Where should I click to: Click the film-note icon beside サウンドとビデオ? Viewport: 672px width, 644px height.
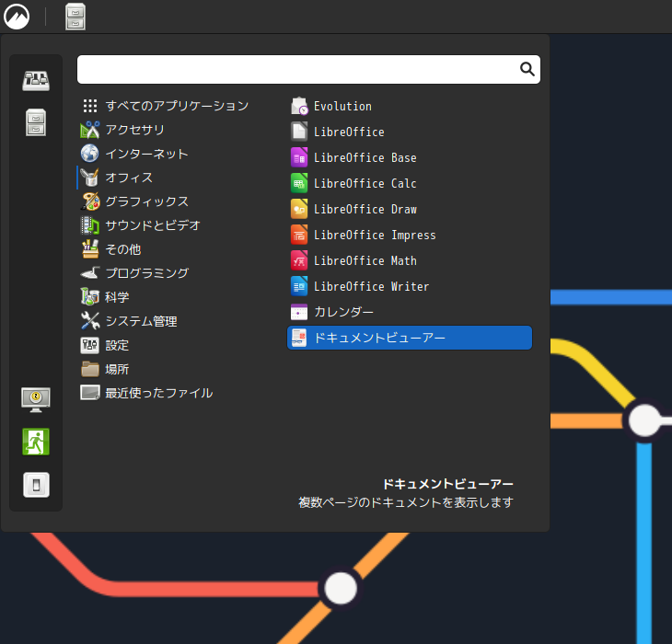[x=90, y=225]
